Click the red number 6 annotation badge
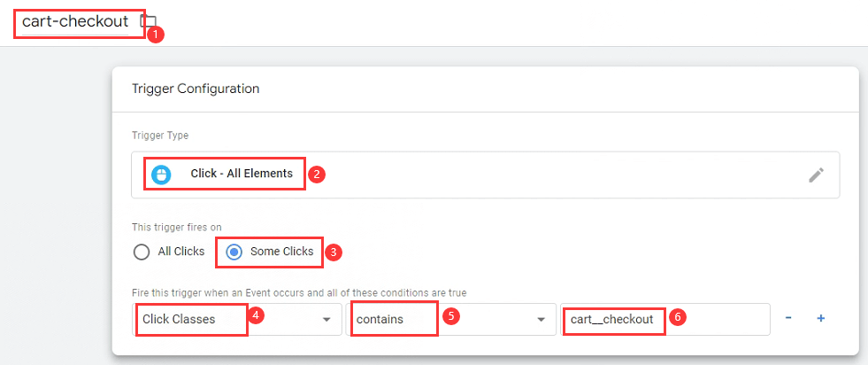 coord(677,318)
